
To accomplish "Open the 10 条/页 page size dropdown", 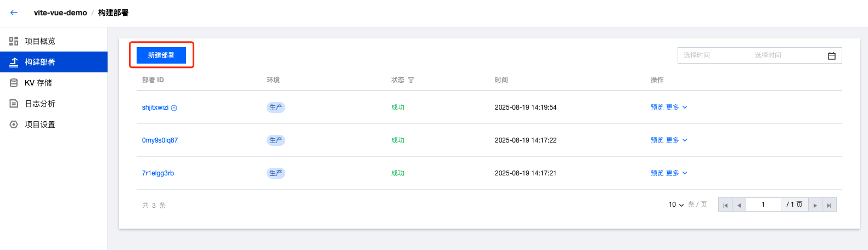I will tap(676, 204).
